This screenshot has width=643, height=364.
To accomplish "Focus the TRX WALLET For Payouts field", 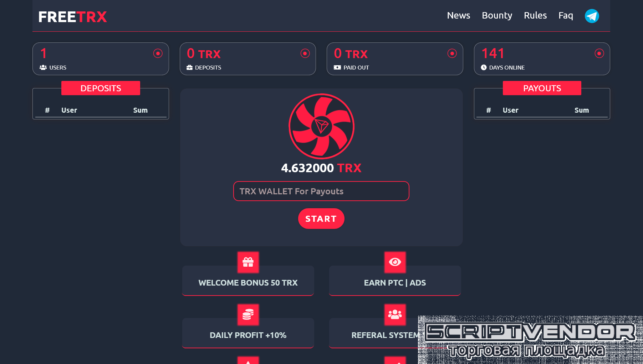I will pos(321,191).
